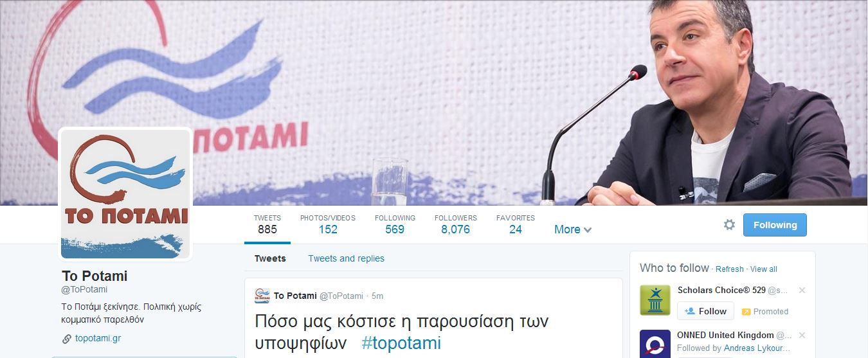Click the ONNED United Kingdom avatar icon
The image size is (868, 358).
[x=655, y=344]
